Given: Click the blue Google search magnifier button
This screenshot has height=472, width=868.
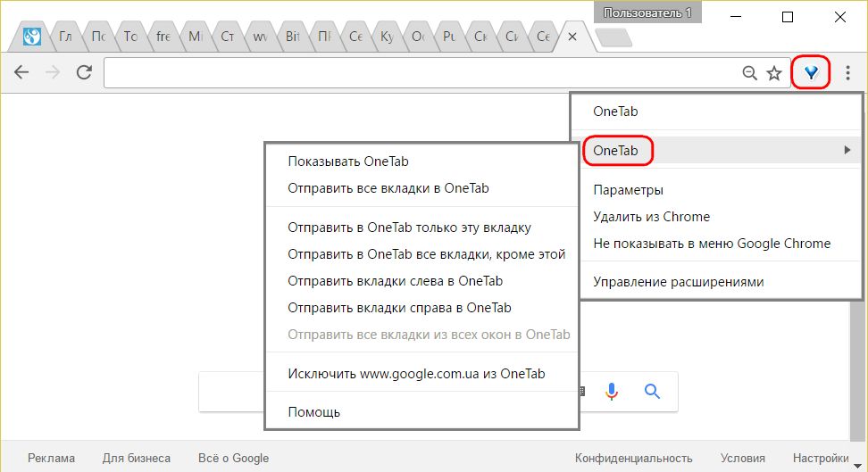Looking at the screenshot, I should click(x=652, y=391).
